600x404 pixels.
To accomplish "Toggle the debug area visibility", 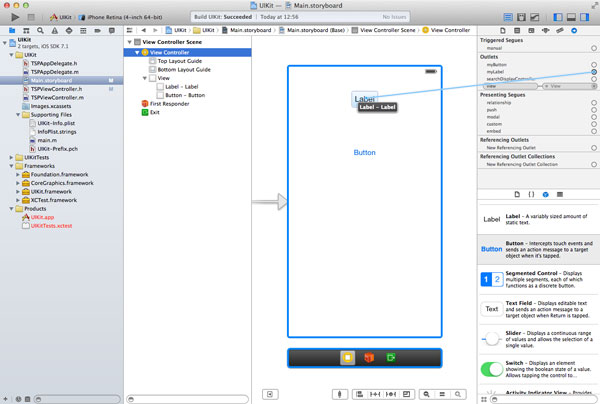I will click(x=571, y=17).
